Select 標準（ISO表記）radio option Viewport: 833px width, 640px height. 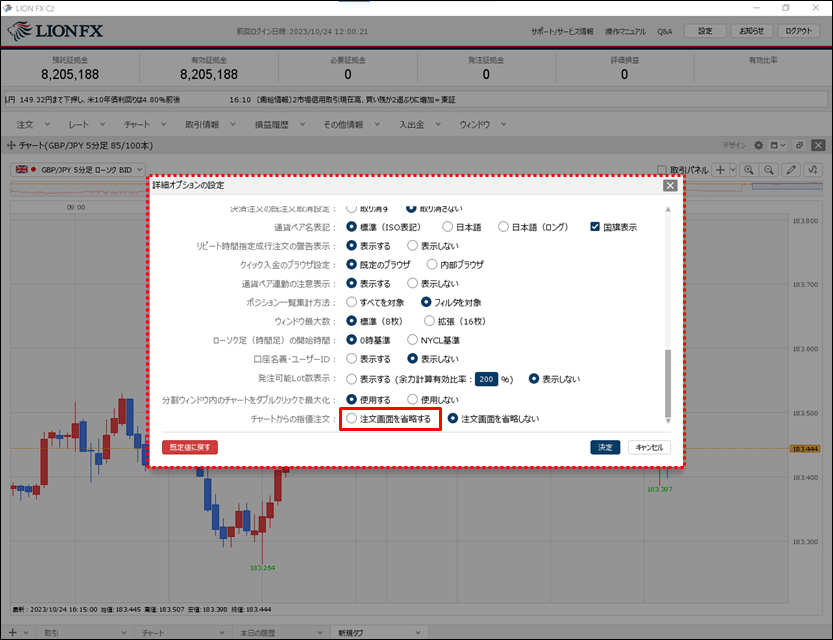351,227
